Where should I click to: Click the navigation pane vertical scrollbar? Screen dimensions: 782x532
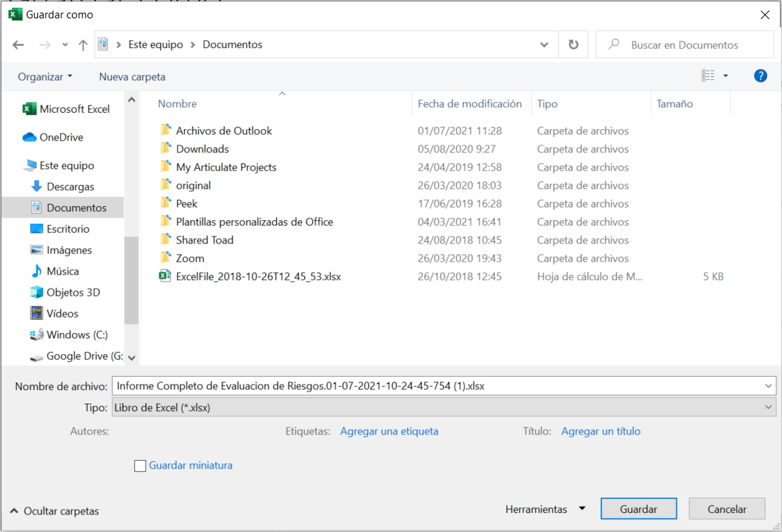click(x=131, y=282)
